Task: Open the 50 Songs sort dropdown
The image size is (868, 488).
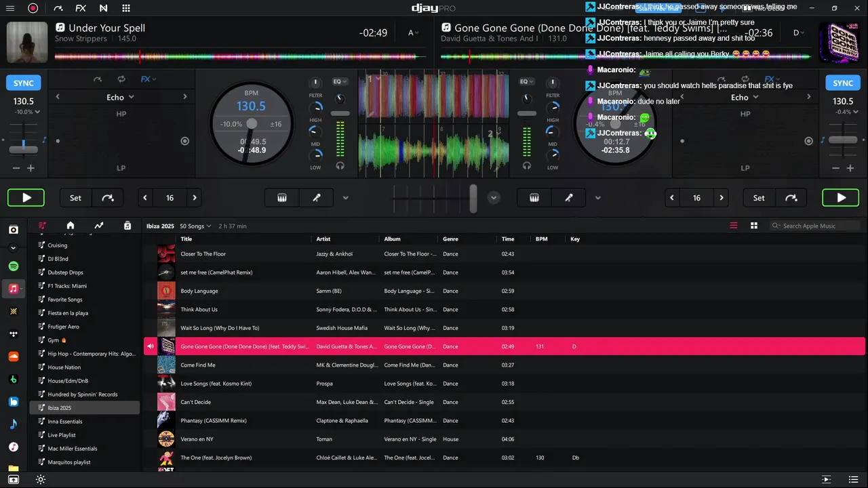Action: tap(195, 226)
